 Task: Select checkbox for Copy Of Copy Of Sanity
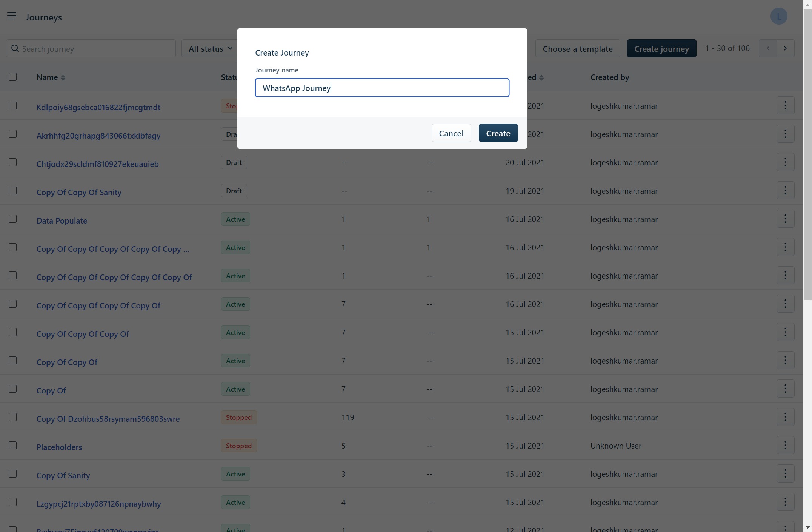click(13, 190)
